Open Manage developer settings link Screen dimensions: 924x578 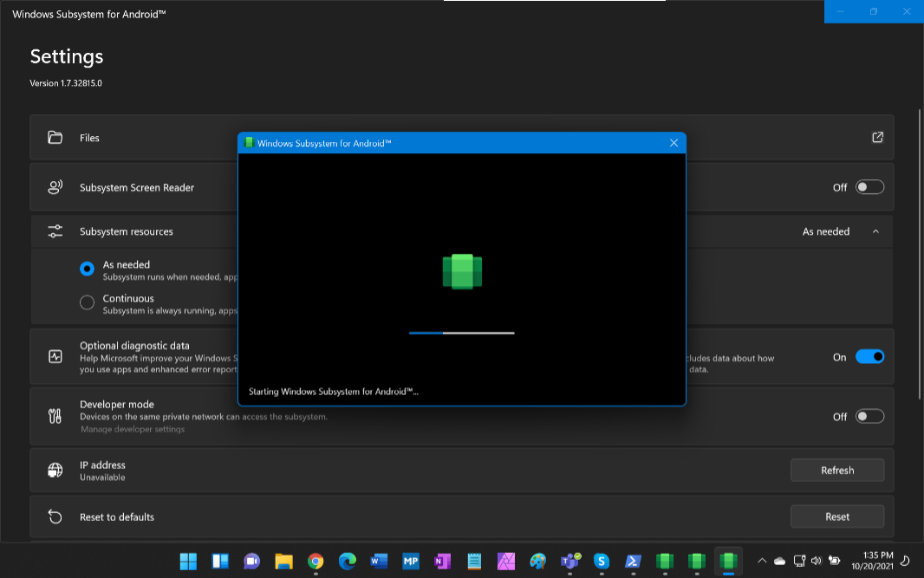pos(133,430)
